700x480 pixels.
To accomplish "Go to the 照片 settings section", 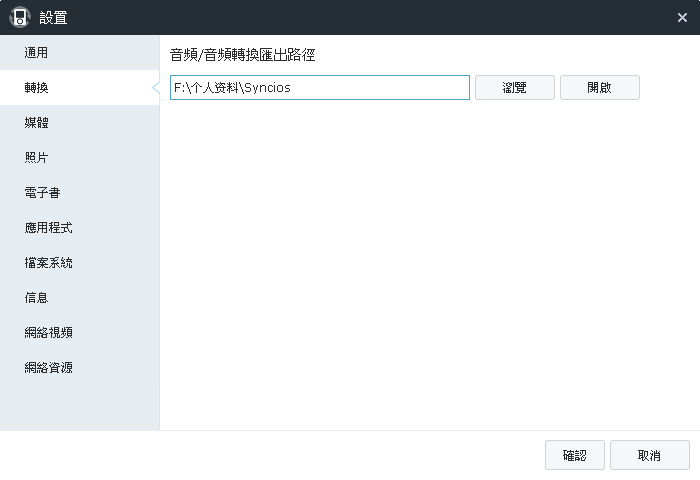I will (x=37, y=158).
